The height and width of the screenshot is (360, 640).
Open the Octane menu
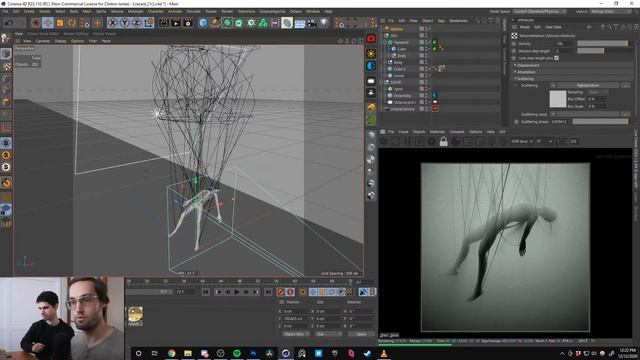(x=296, y=11)
